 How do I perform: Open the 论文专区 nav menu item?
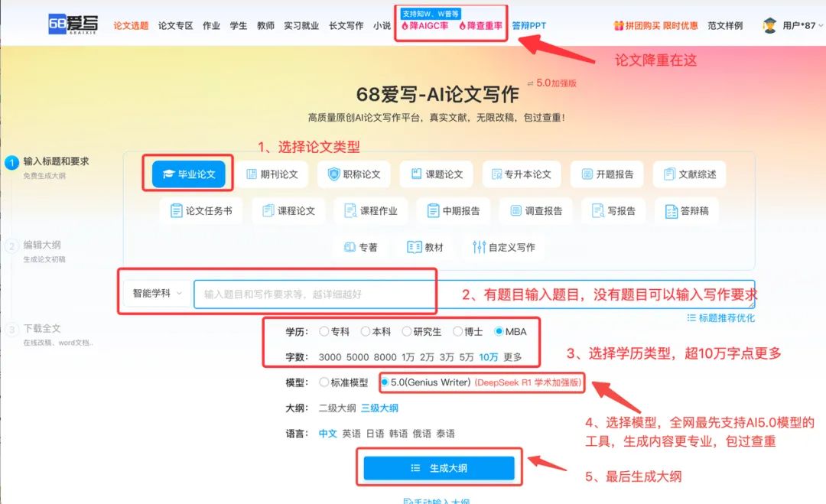pyautogui.click(x=175, y=25)
